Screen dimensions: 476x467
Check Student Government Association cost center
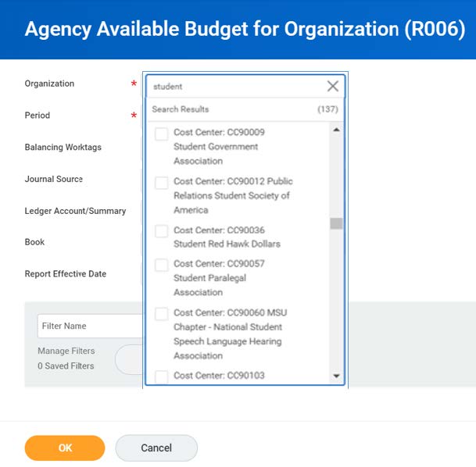(x=162, y=134)
